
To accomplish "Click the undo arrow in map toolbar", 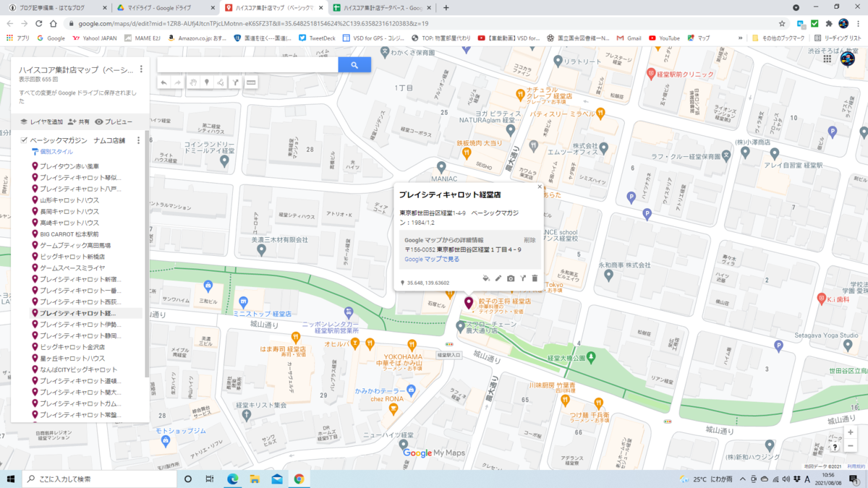I will click(163, 83).
